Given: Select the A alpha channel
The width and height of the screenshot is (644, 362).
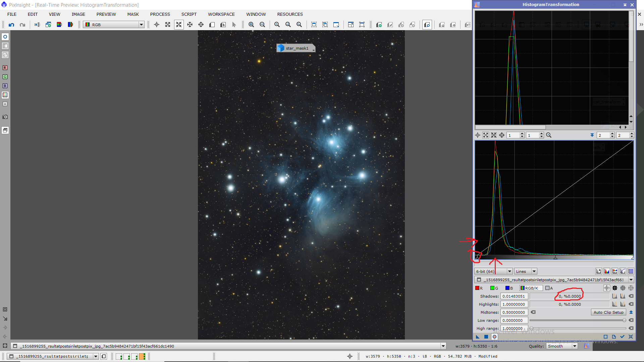Looking at the screenshot, I should (549, 288).
